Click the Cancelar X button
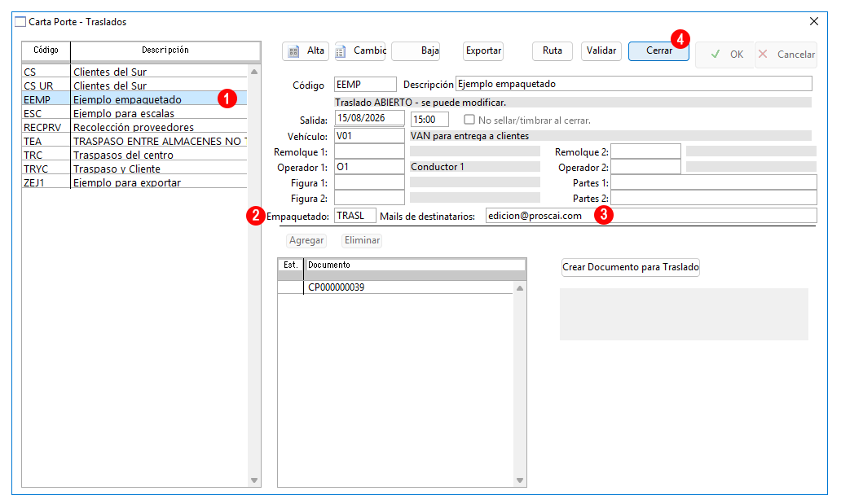This screenshot has height=504, width=841. pos(786,55)
